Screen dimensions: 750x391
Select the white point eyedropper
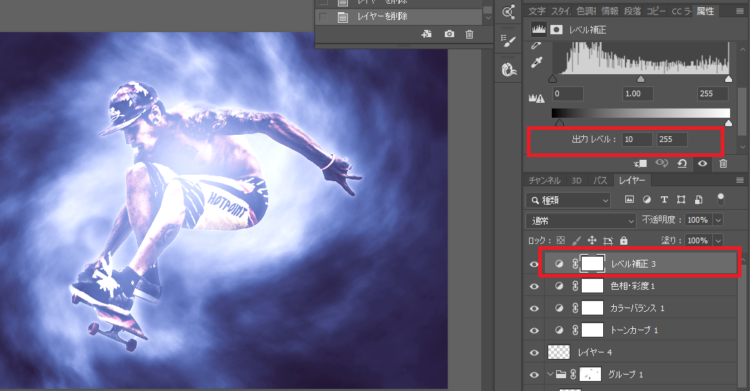coord(537,63)
